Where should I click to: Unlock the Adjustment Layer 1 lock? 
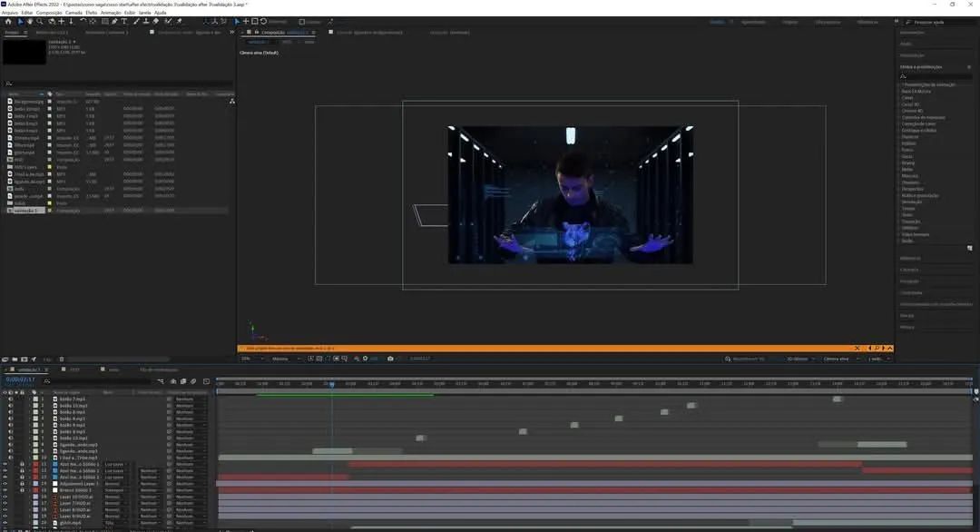click(x=22, y=484)
